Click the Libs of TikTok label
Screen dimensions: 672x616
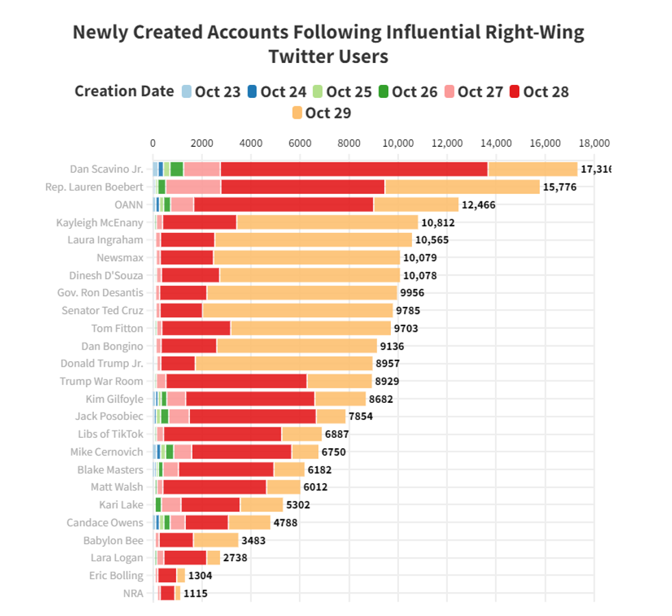point(110,434)
